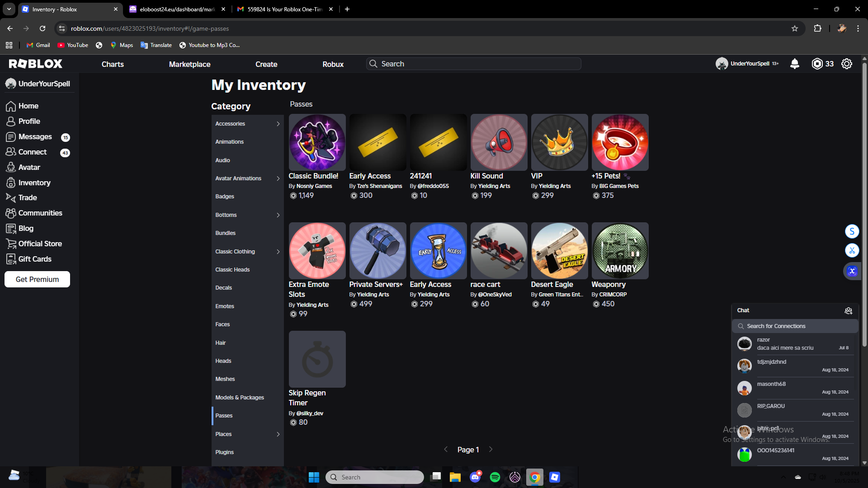Click the Roblox search field
The image size is (868, 488).
click(473, 64)
